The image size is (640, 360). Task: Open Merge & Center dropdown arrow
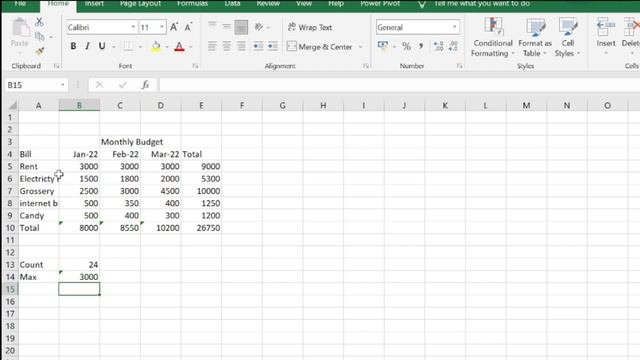(360, 47)
